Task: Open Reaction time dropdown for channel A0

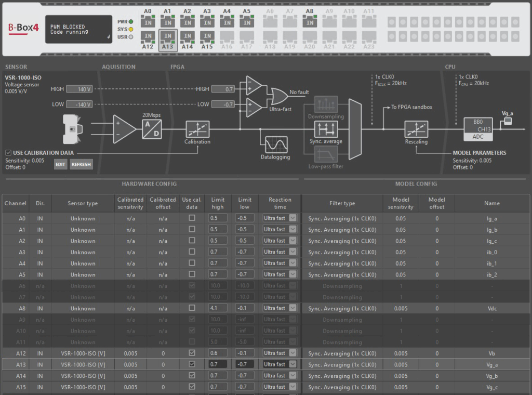Action: coord(292,218)
